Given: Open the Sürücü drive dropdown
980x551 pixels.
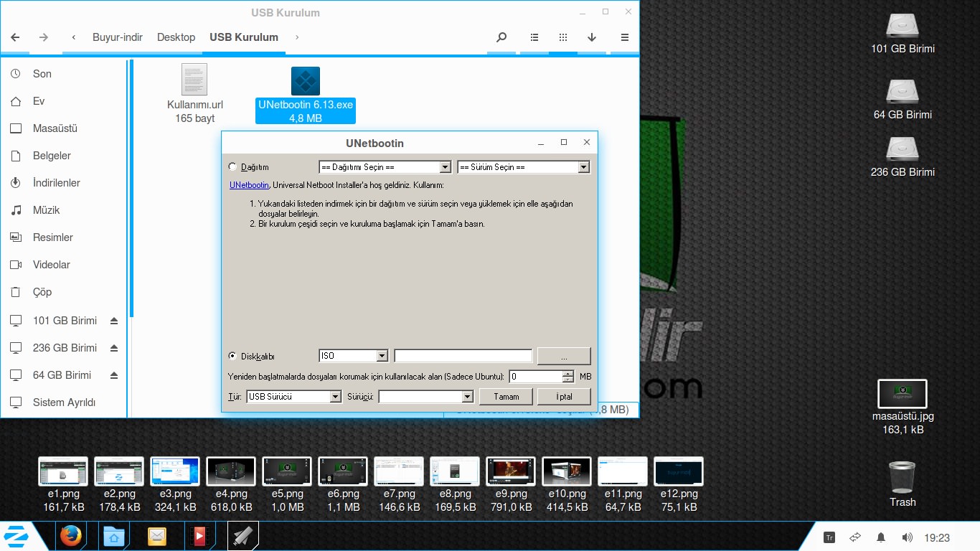Looking at the screenshot, I should pos(426,397).
